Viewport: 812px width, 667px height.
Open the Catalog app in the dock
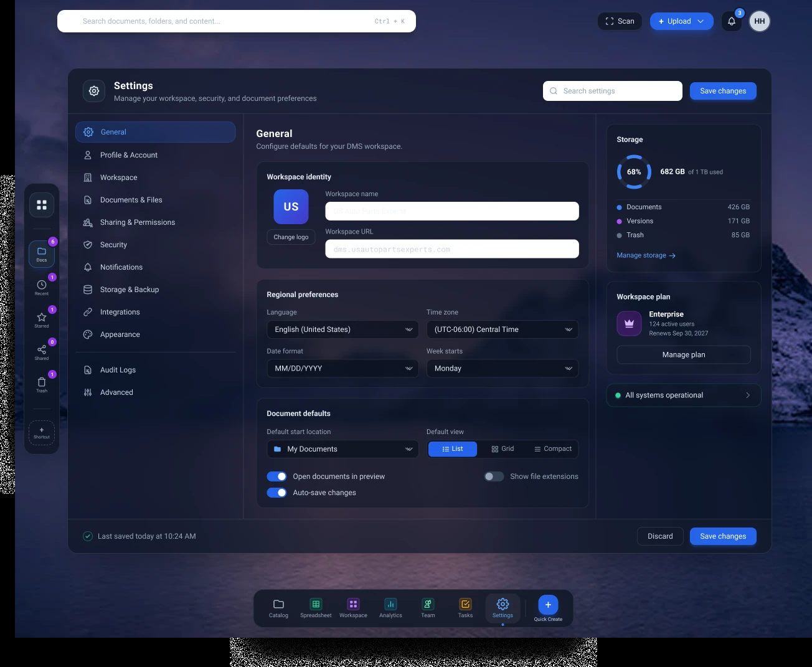(x=278, y=608)
